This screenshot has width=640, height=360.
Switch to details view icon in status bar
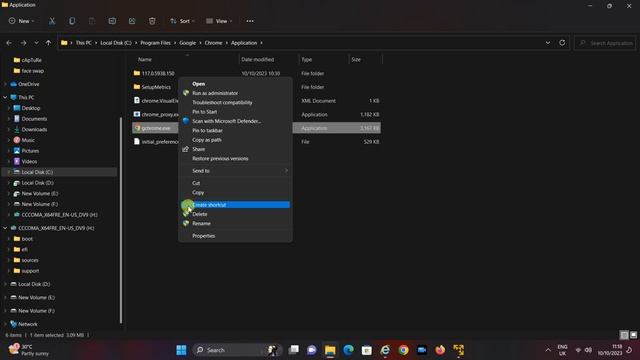click(624, 335)
